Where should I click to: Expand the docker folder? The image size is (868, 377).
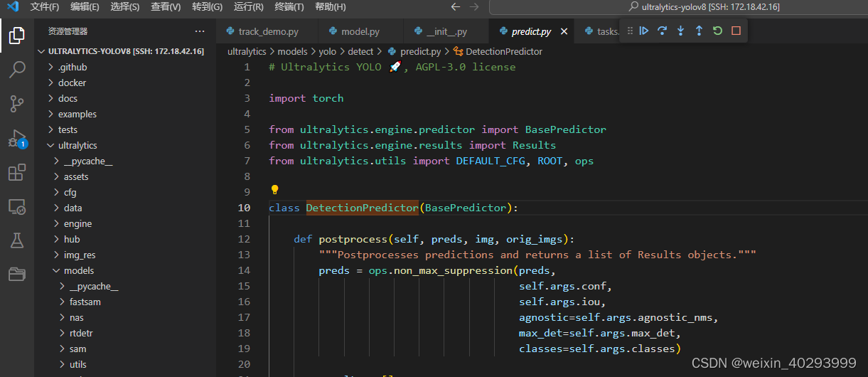pyautogui.click(x=124, y=83)
